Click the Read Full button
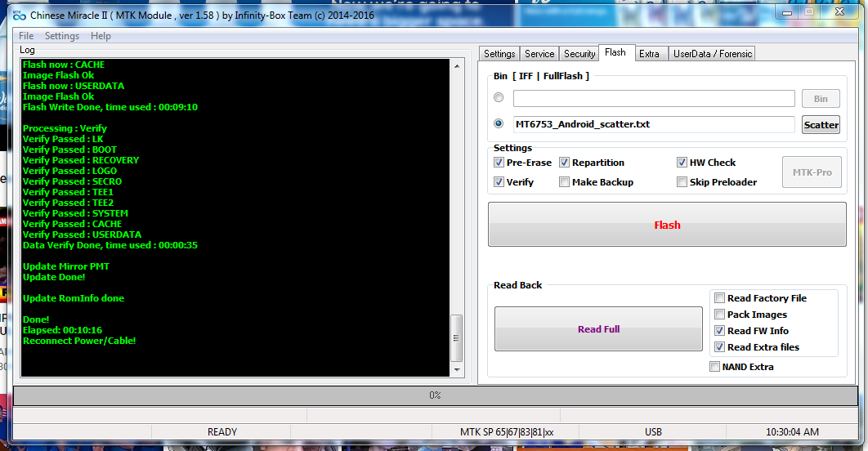 (x=598, y=329)
